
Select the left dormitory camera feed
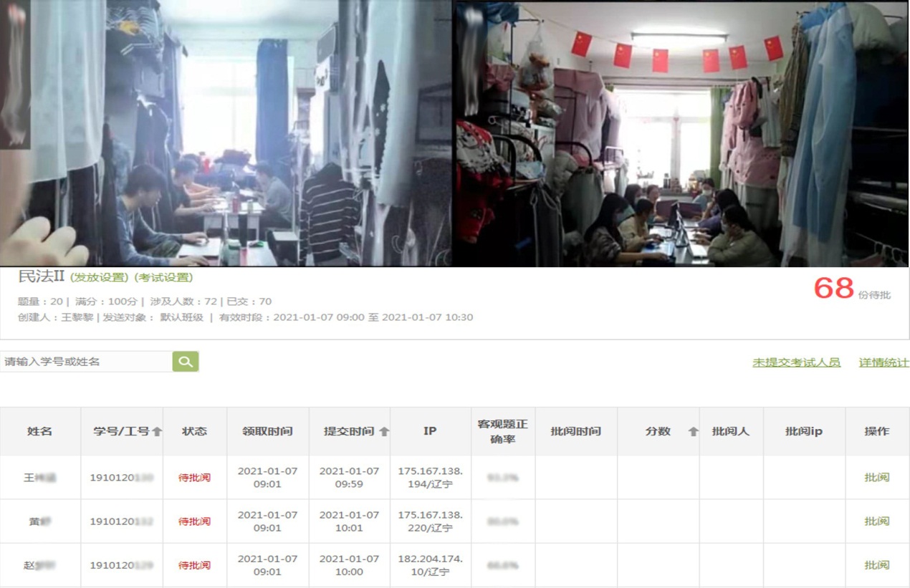(226, 133)
